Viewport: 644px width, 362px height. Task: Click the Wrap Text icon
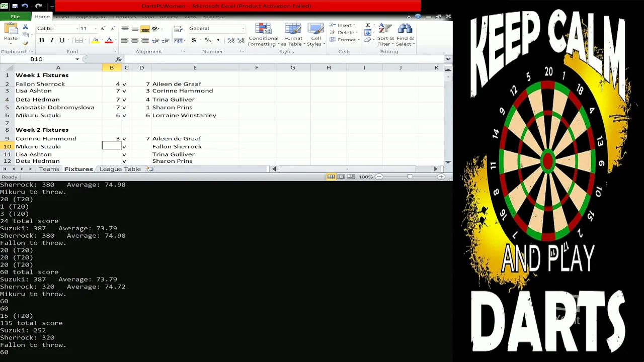(x=178, y=29)
